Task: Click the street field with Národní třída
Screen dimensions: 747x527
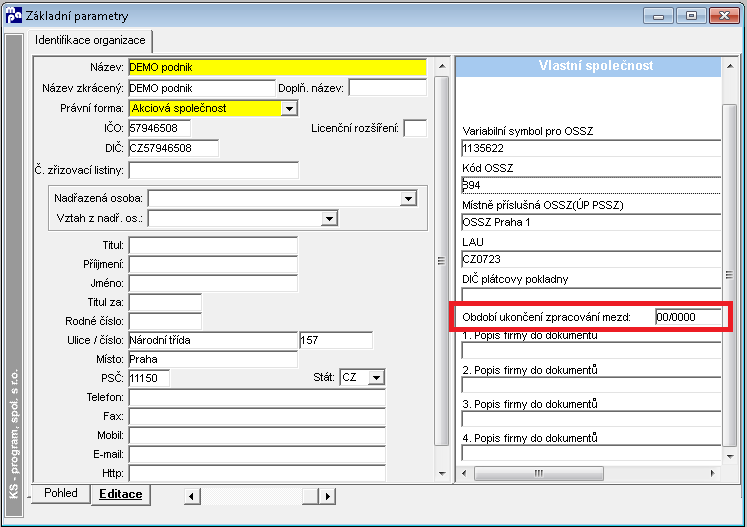Action: [213, 340]
